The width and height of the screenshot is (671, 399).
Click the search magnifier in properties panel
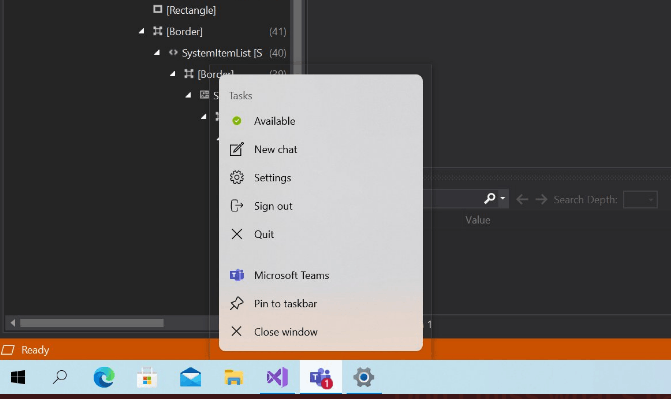[490, 199]
